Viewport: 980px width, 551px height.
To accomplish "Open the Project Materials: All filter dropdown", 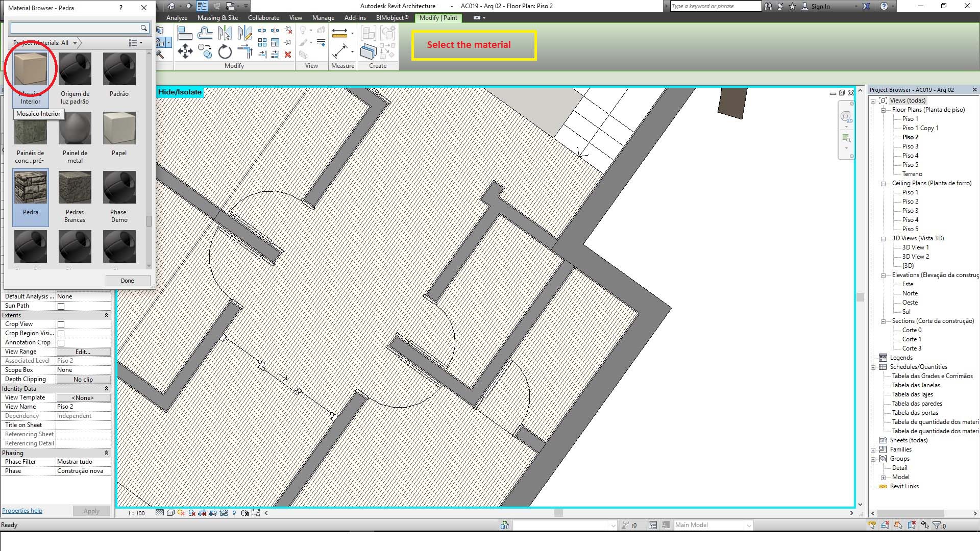I will (75, 43).
